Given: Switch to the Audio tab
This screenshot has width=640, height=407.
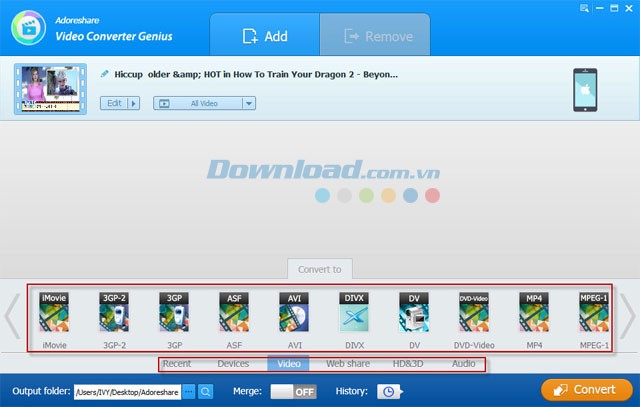Looking at the screenshot, I should pos(463,364).
